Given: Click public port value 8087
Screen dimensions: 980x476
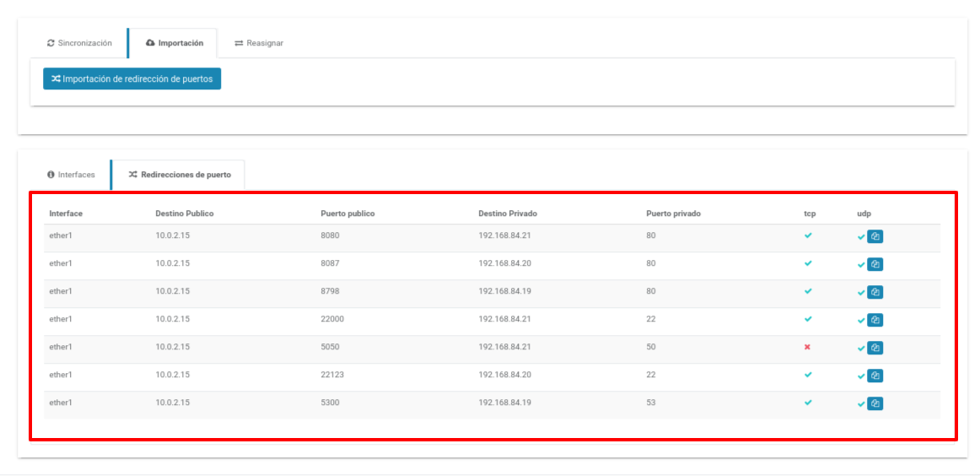Looking at the screenshot, I should point(330,263).
